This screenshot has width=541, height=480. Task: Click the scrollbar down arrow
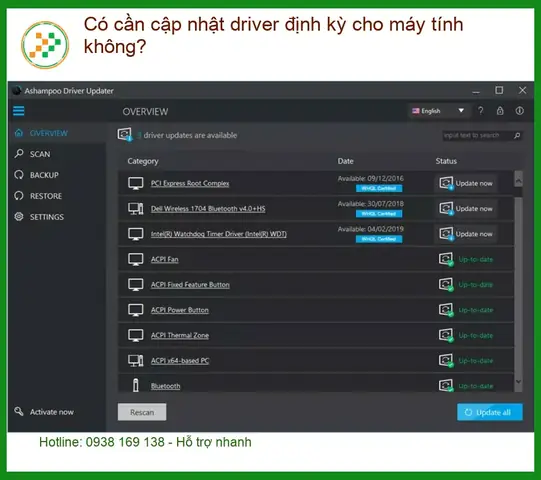[x=518, y=382]
